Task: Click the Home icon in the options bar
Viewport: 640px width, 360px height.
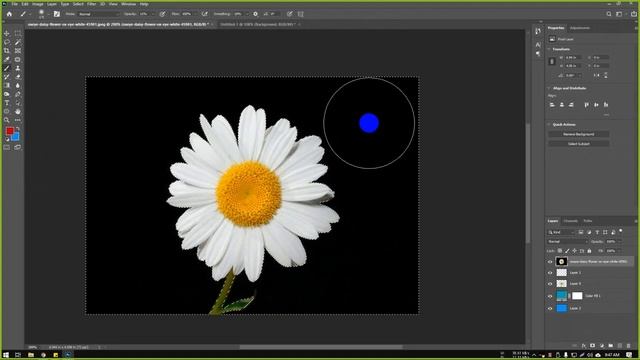Action: (x=9, y=14)
